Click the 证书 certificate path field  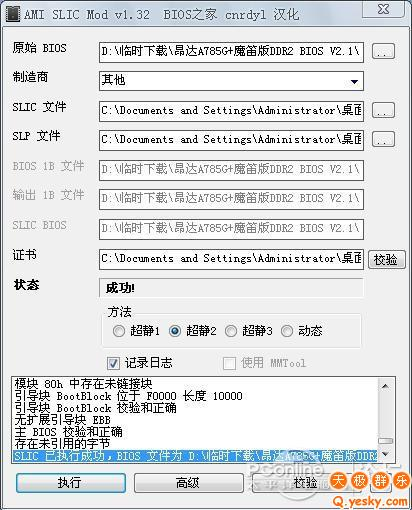tap(231, 259)
